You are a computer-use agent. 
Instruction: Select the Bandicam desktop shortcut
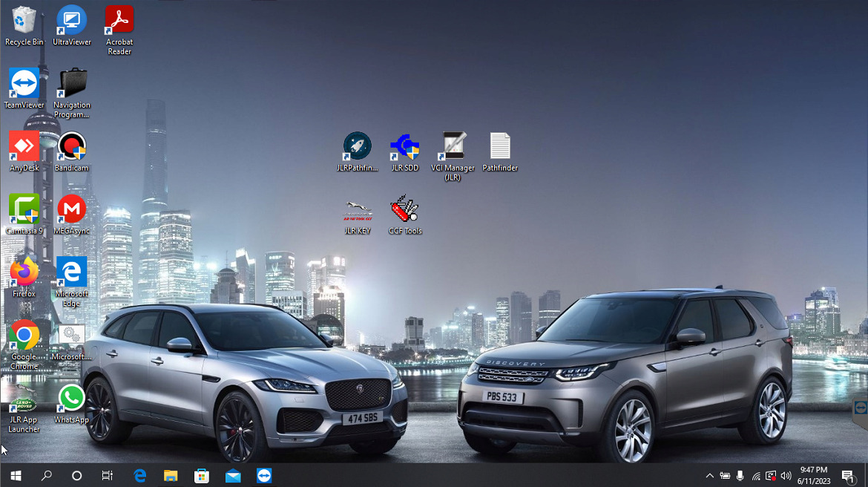pos(71,147)
